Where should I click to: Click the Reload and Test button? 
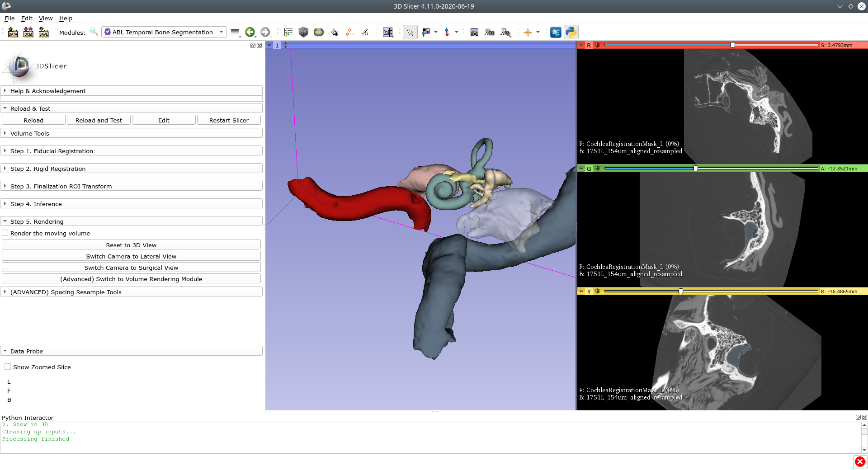point(99,120)
